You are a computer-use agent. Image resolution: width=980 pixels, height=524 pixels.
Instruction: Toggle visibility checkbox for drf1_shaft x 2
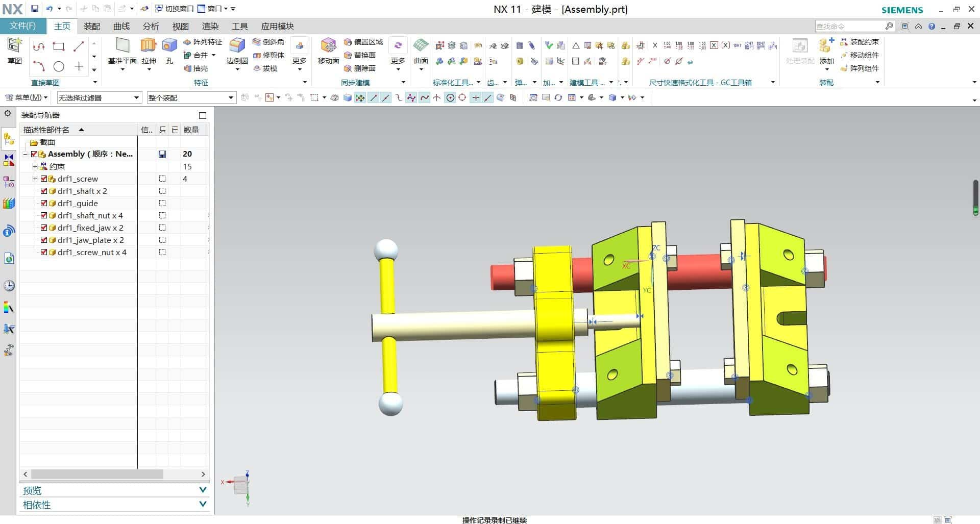[x=44, y=191]
